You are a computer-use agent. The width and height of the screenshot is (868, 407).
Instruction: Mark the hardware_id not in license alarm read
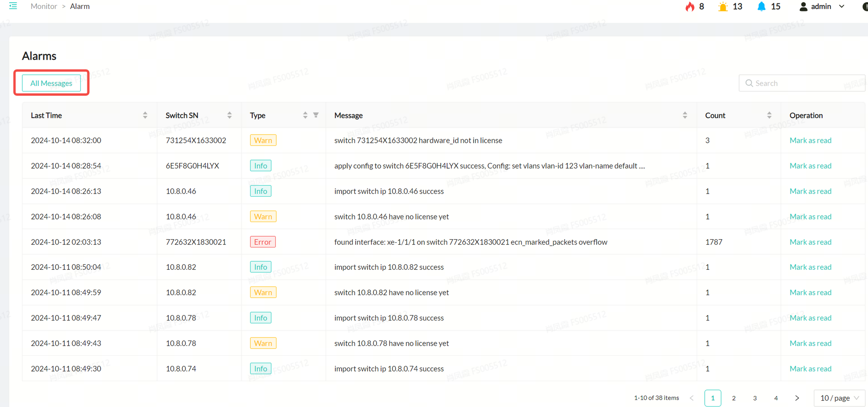pyautogui.click(x=810, y=140)
